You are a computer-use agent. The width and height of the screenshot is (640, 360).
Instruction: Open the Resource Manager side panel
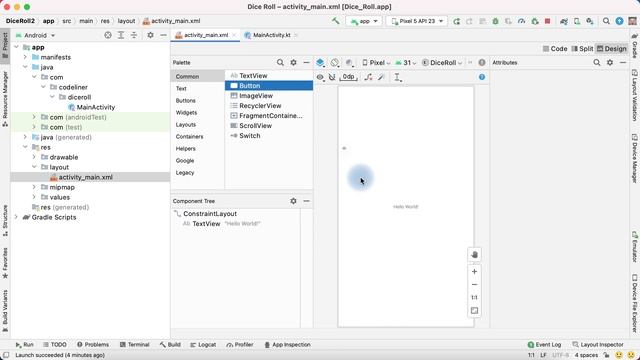[x=5, y=98]
